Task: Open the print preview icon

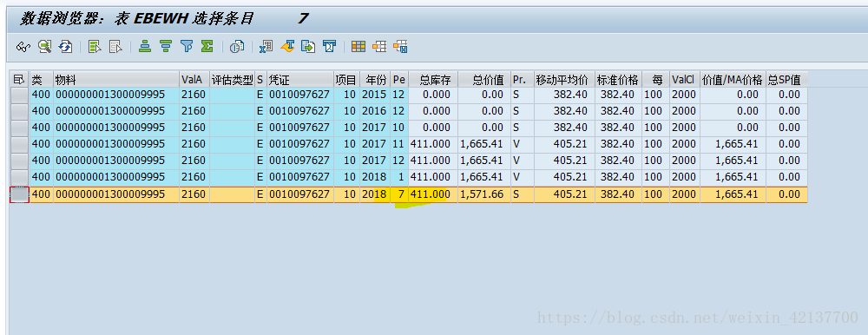Action: click(237, 47)
